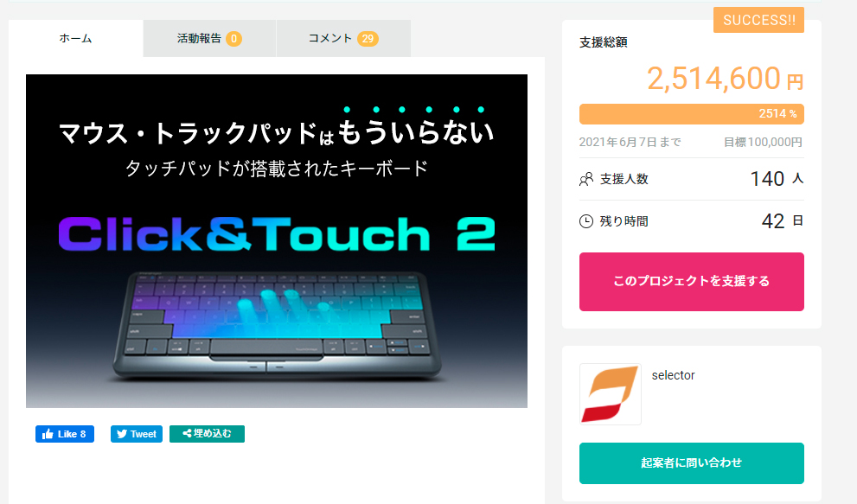Image resolution: width=857 pixels, height=504 pixels.
Task: Click the remaining time clock icon
Action: pos(586,221)
